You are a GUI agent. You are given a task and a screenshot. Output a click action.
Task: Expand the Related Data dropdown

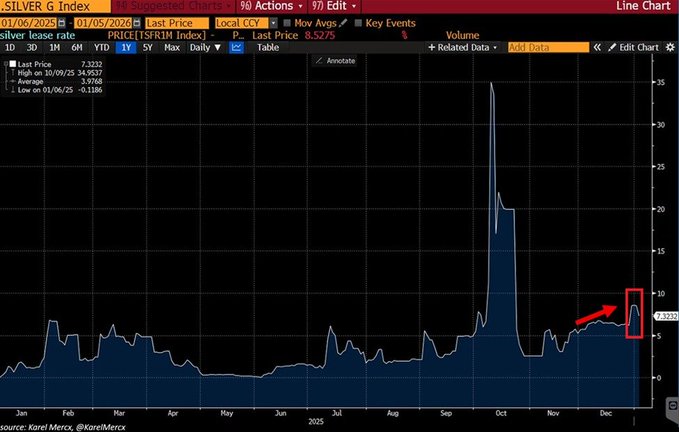coord(466,47)
